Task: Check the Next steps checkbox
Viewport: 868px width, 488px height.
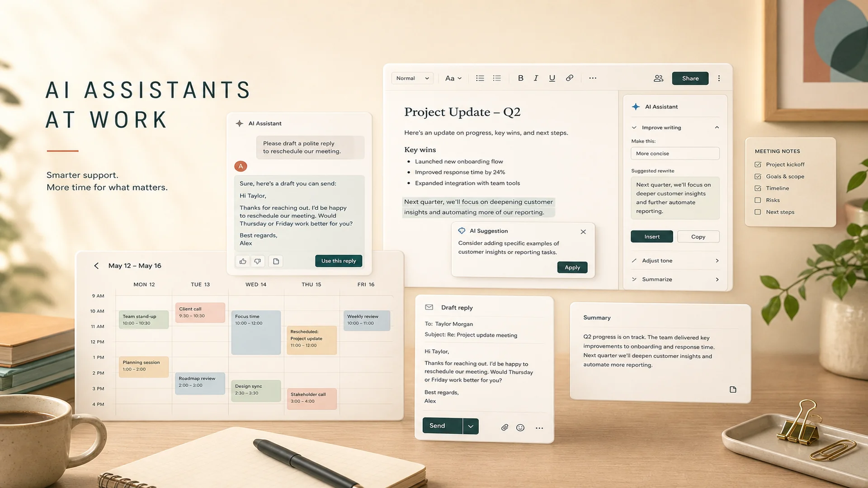Action: 758,212
